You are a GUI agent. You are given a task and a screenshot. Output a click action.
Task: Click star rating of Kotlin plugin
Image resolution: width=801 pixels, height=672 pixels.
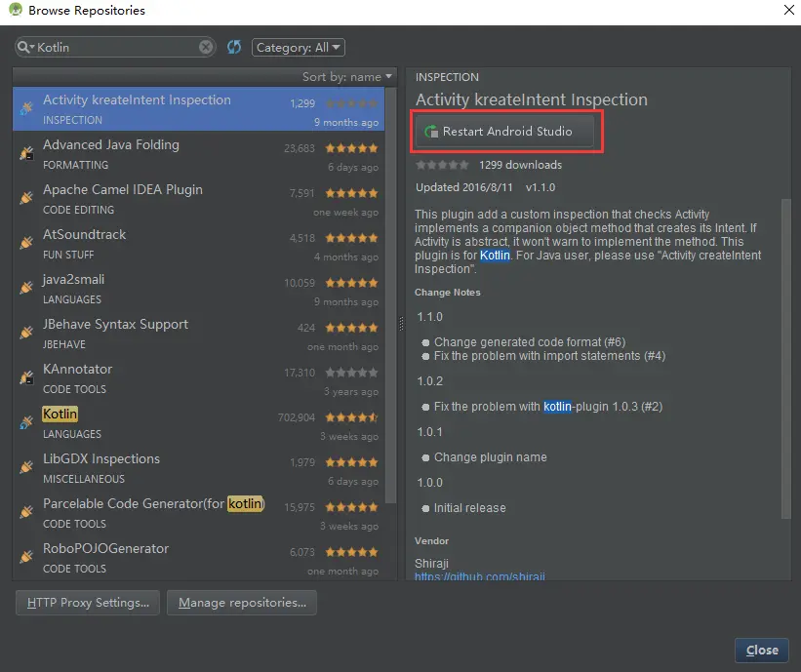coord(351,417)
